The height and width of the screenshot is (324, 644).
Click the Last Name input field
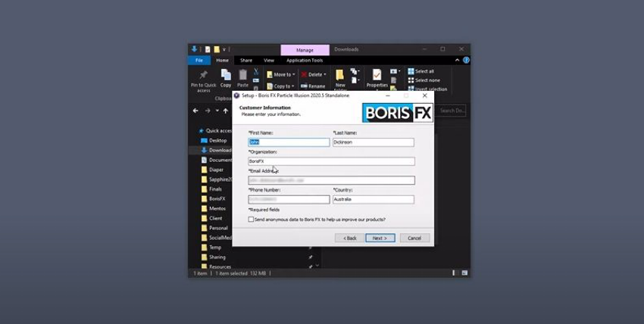pos(374,142)
